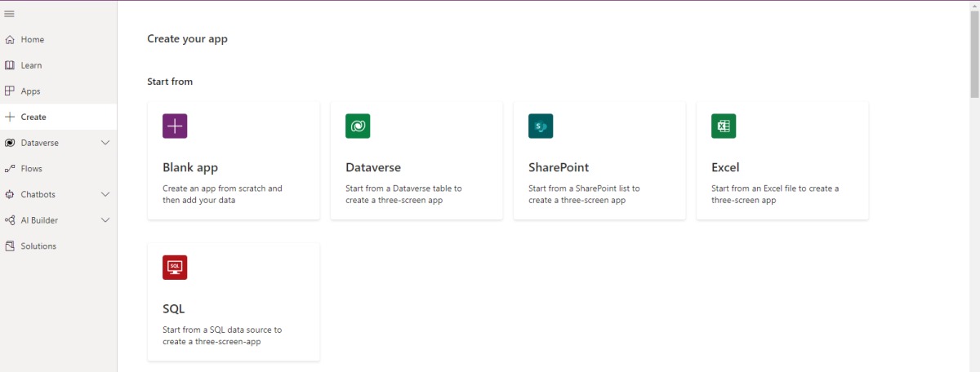Click 'Start from a Dataverse table' description
Image resolution: width=980 pixels, height=372 pixels.
(x=403, y=194)
